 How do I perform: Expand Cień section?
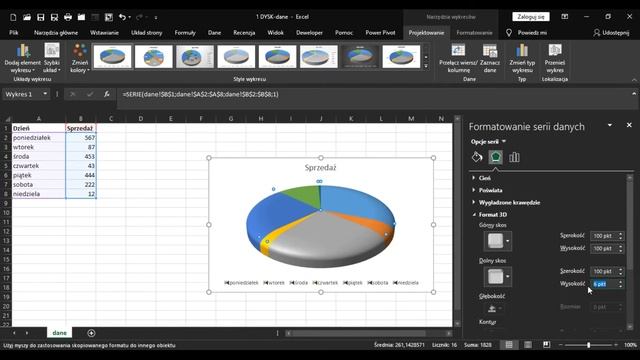click(484, 178)
